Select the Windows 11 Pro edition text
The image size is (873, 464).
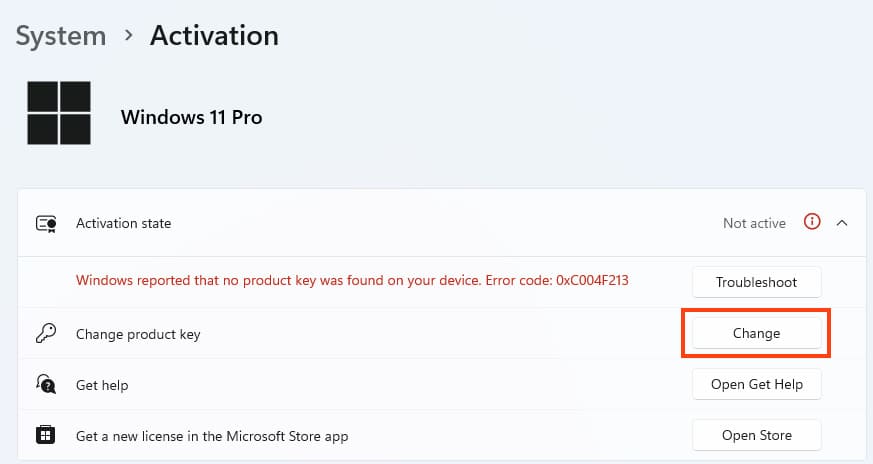(191, 117)
